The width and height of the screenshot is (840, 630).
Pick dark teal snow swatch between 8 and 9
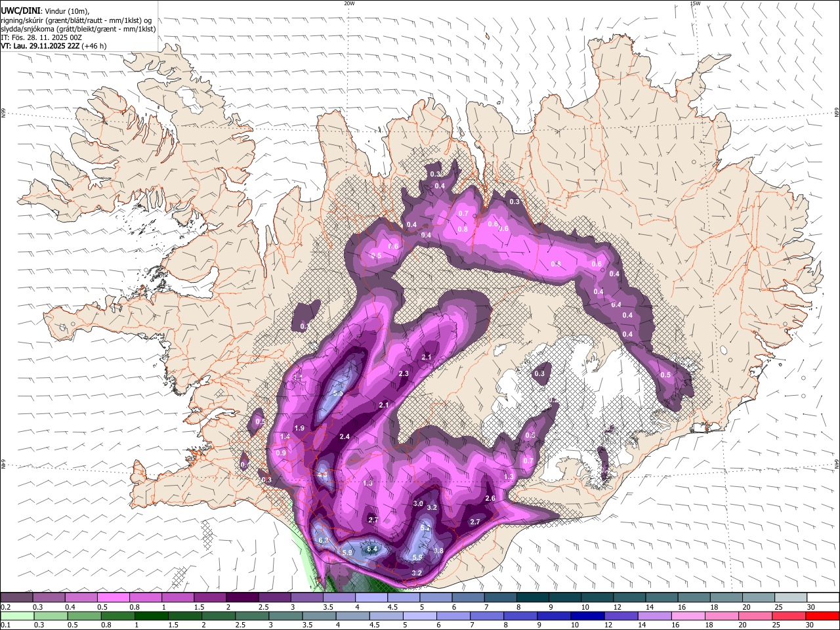point(533,597)
